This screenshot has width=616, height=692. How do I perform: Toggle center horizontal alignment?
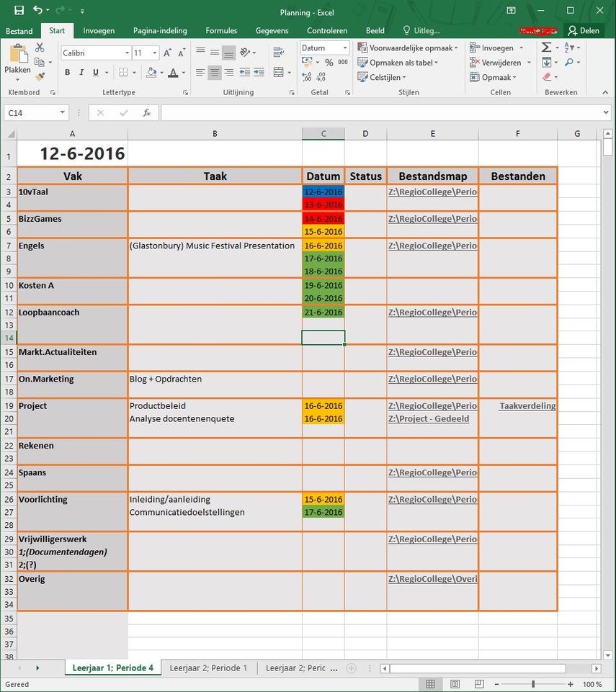point(215,73)
